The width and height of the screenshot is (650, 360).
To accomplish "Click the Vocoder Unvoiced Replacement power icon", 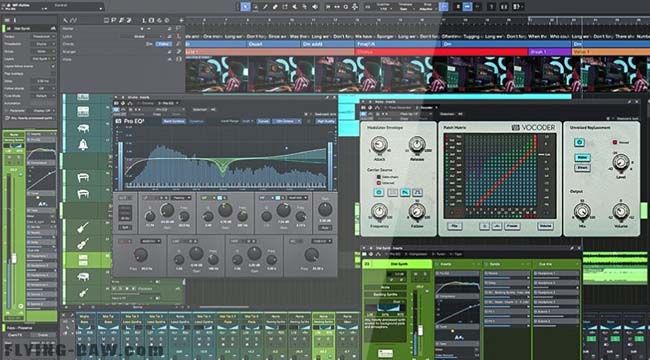I will [580, 142].
